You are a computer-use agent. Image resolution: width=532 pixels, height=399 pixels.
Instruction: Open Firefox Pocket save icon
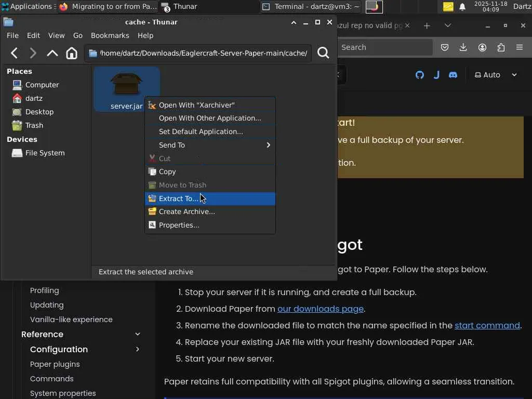point(445,47)
